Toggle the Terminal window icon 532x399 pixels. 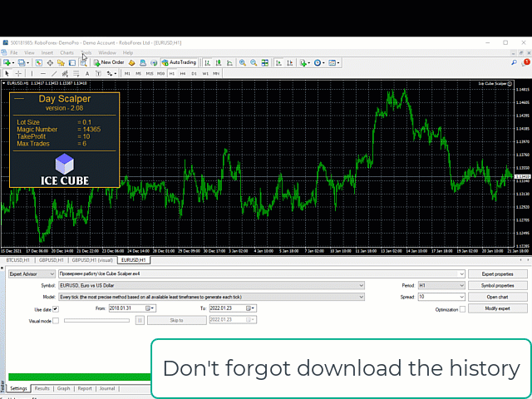[72, 63]
